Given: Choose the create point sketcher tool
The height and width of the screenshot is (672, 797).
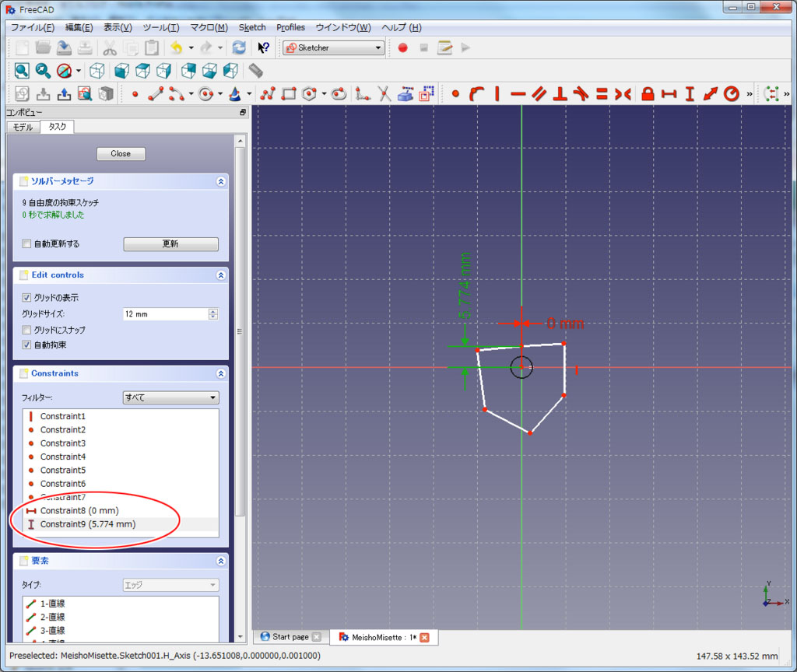Looking at the screenshot, I should 135,94.
